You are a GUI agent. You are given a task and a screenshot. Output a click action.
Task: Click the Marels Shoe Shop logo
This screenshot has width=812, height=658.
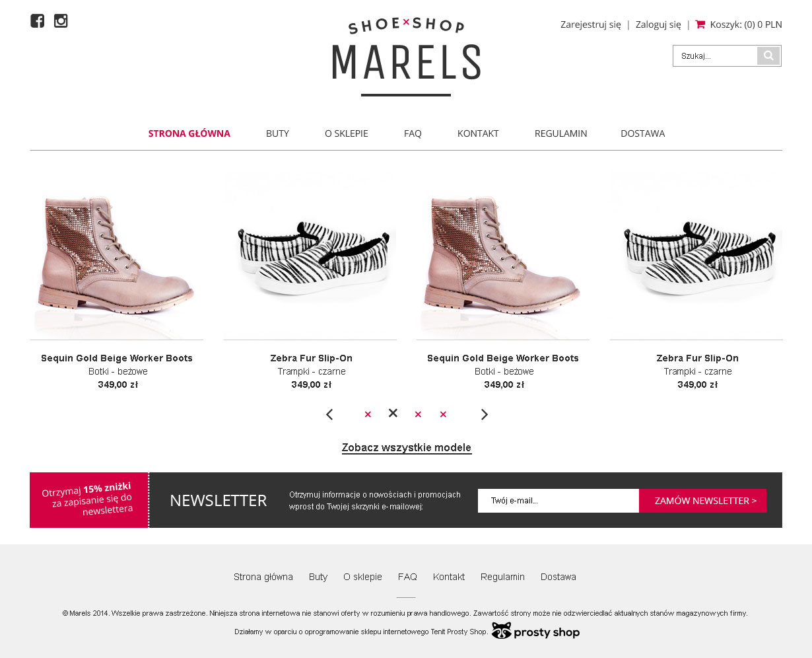pos(406,57)
